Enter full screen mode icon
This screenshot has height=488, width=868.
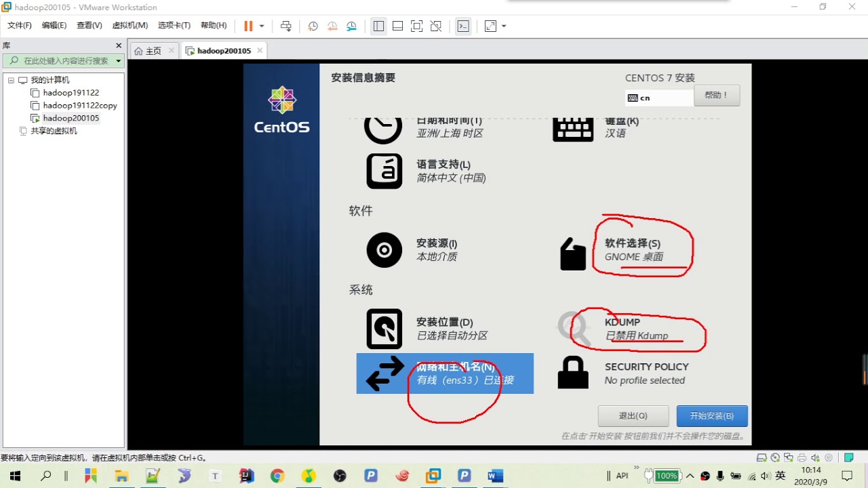[416, 26]
